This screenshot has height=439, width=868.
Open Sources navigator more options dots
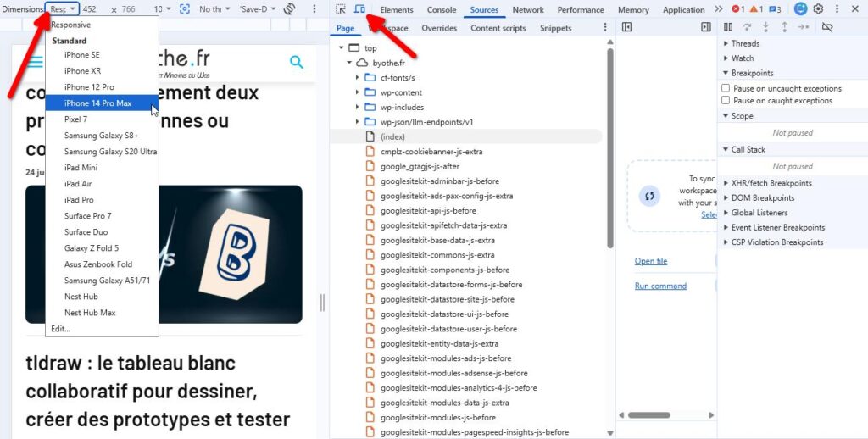pos(605,27)
